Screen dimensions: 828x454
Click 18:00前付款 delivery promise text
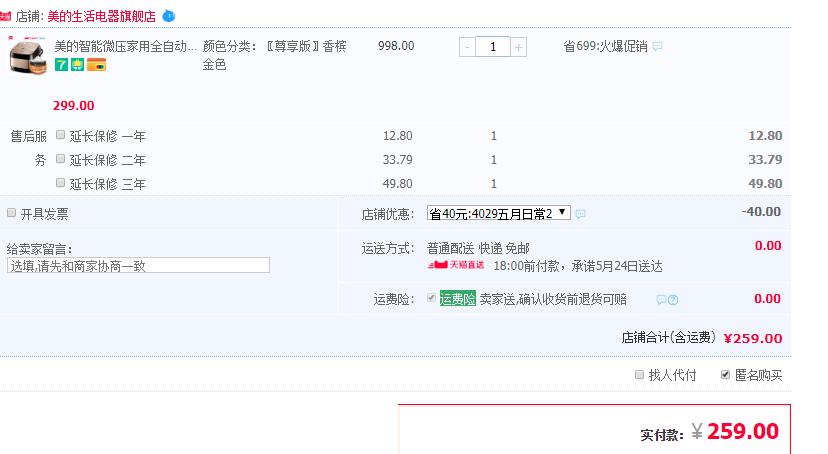[x=578, y=266]
